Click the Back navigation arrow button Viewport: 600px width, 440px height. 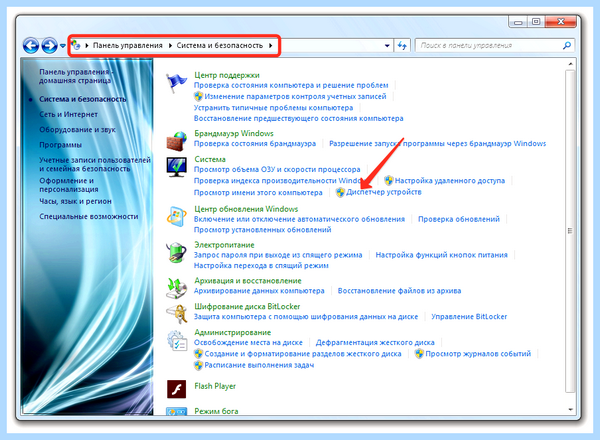pos(31,46)
